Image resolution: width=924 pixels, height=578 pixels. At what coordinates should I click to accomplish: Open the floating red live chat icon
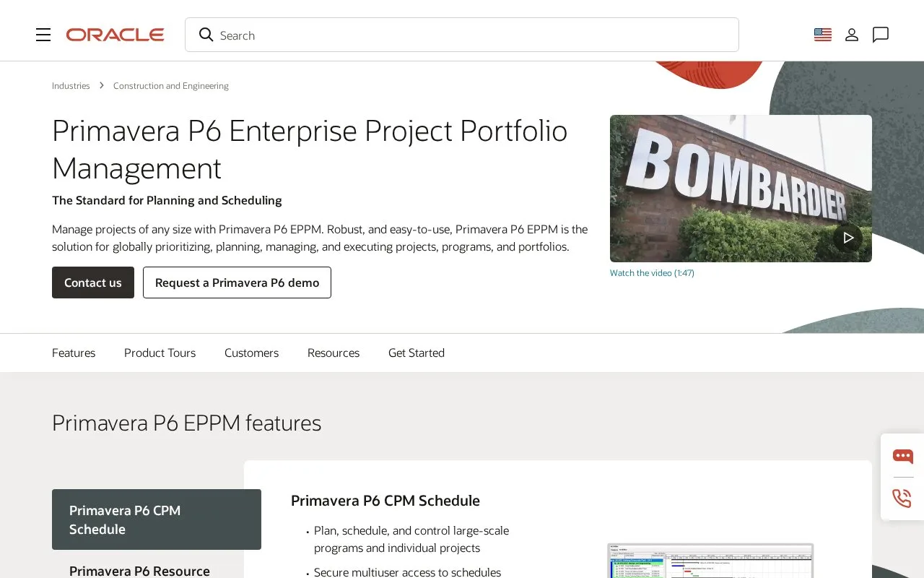pos(902,456)
